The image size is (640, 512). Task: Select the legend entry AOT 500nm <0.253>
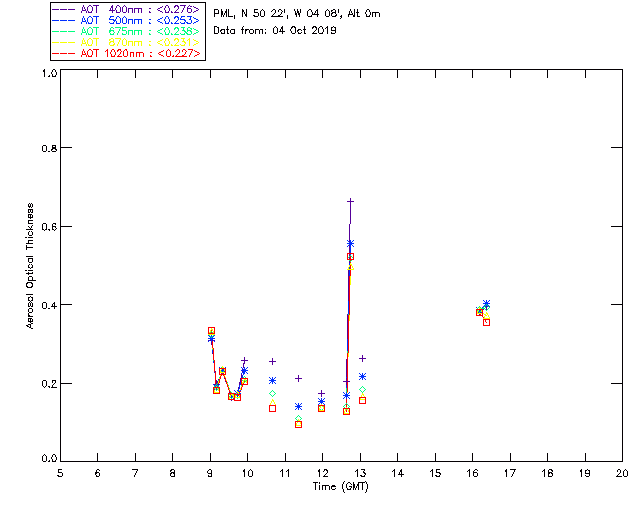click(x=126, y=20)
